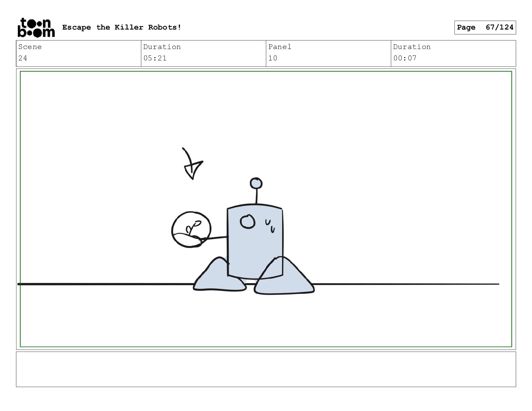Click panel duration value '00:07'

pos(405,58)
